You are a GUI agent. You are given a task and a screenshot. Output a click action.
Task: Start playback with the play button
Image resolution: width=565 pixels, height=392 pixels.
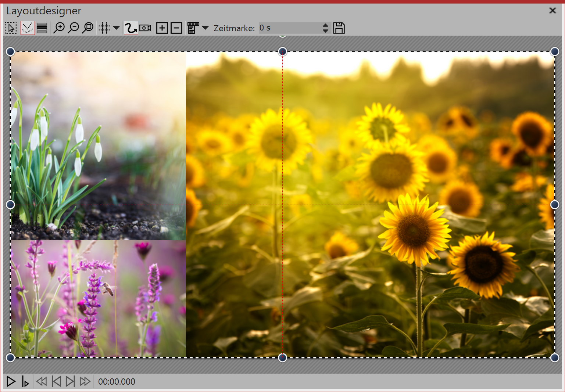tap(11, 381)
